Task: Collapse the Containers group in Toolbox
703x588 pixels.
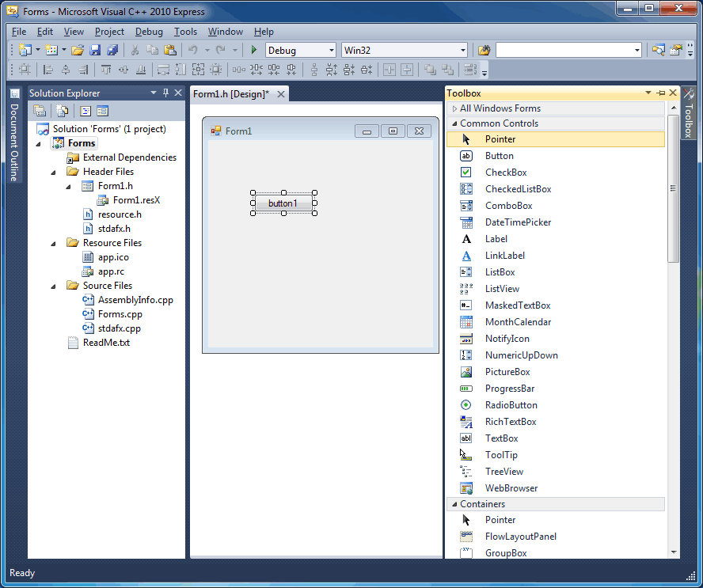Action: pyautogui.click(x=454, y=504)
